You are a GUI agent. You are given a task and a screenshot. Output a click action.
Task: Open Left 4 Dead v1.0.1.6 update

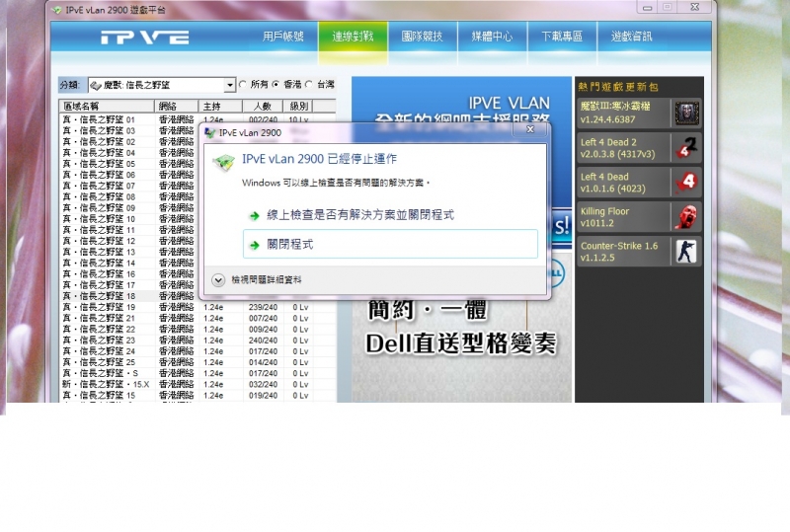(x=639, y=183)
